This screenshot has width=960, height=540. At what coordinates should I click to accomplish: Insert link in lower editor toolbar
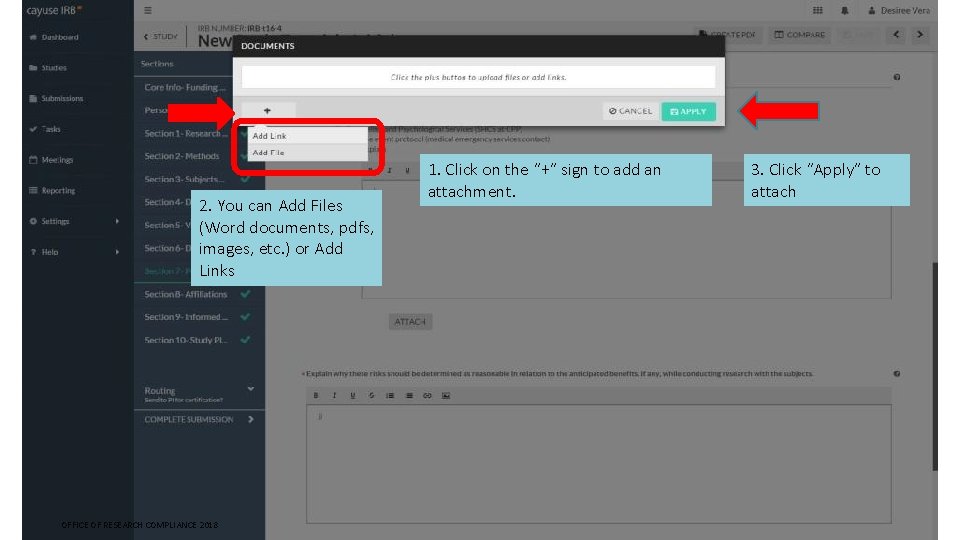tap(427, 396)
